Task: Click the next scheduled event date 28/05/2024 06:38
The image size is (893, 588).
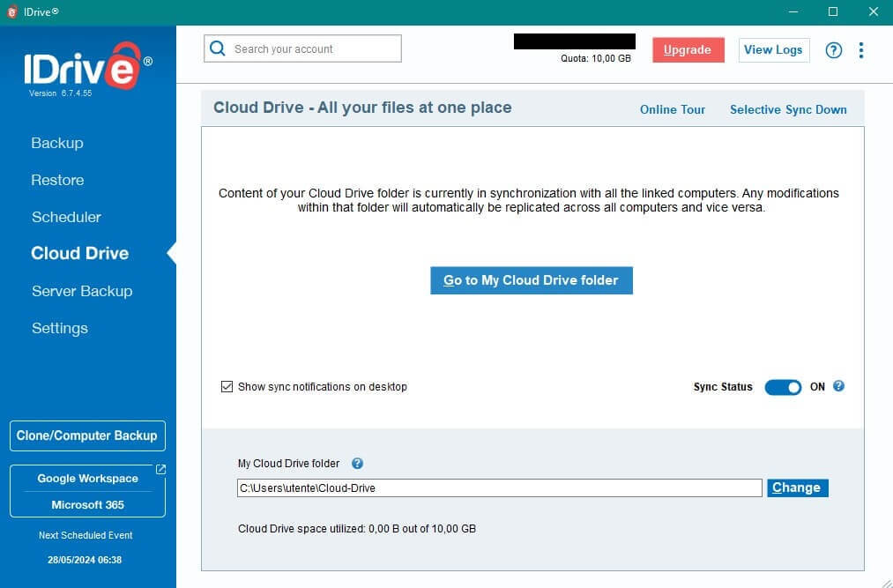Action: (x=85, y=560)
